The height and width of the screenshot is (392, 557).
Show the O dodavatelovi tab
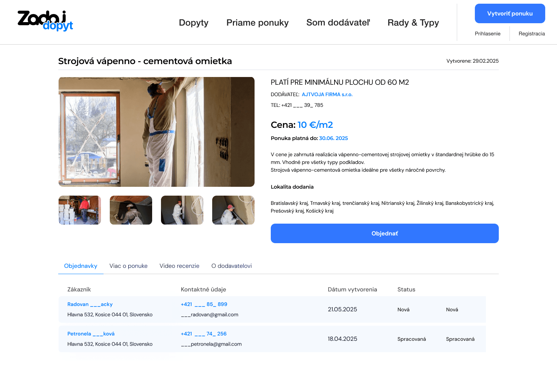(231, 266)
